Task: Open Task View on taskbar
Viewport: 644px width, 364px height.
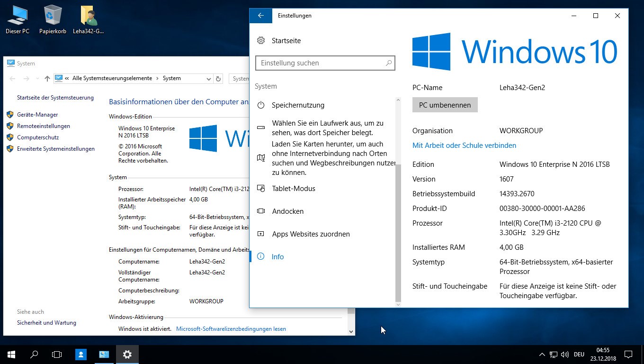Action: coord(57,355)
